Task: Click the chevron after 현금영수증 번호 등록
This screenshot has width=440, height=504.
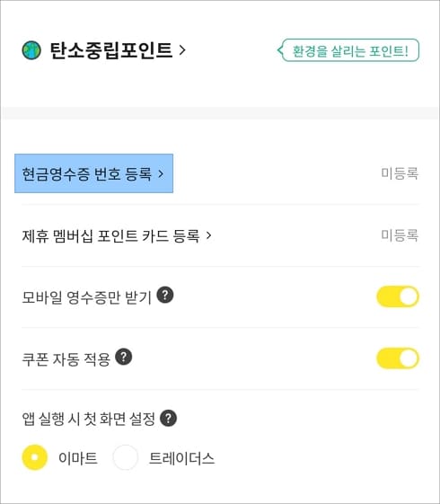Action: click(161, 174)
